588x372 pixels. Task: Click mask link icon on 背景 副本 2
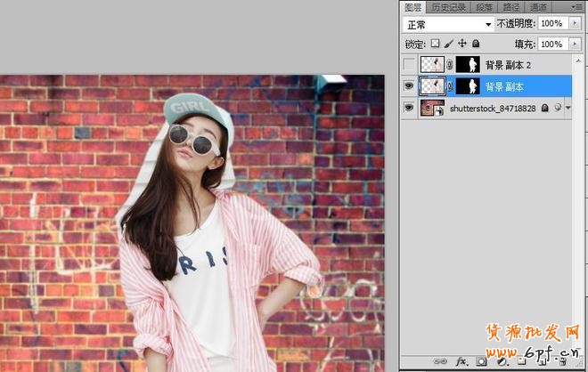[x=450, y=64]
